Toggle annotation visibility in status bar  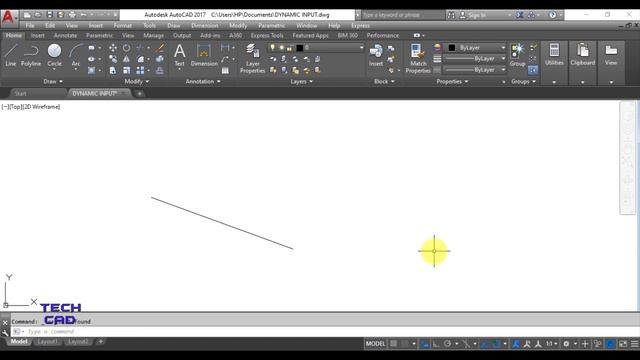click(516, 344)
